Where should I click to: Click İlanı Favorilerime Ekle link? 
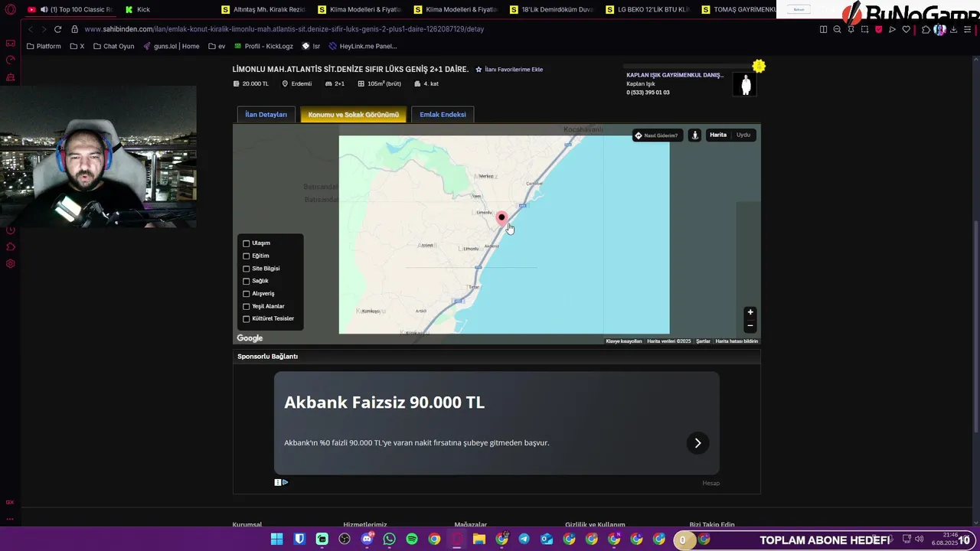509,70
